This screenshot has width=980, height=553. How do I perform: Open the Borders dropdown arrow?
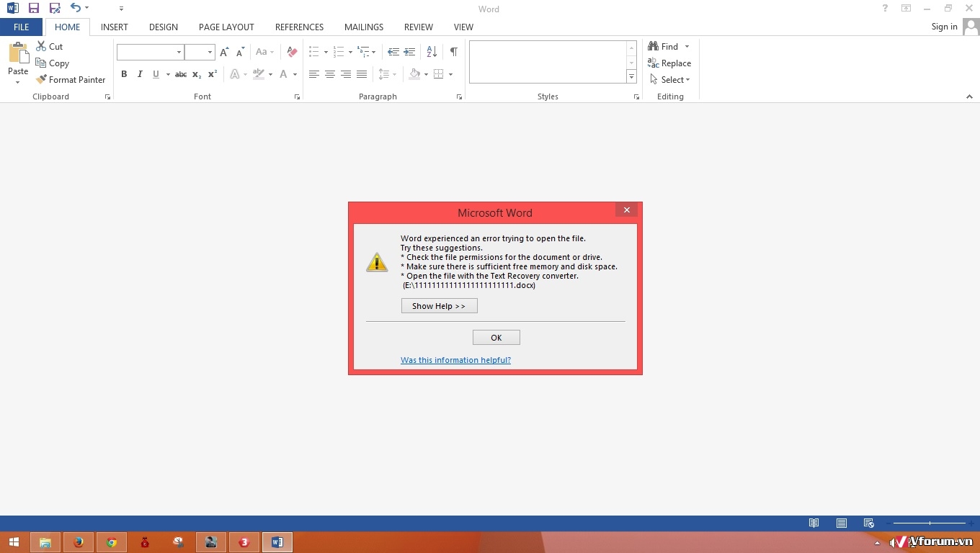coord(450,74)
